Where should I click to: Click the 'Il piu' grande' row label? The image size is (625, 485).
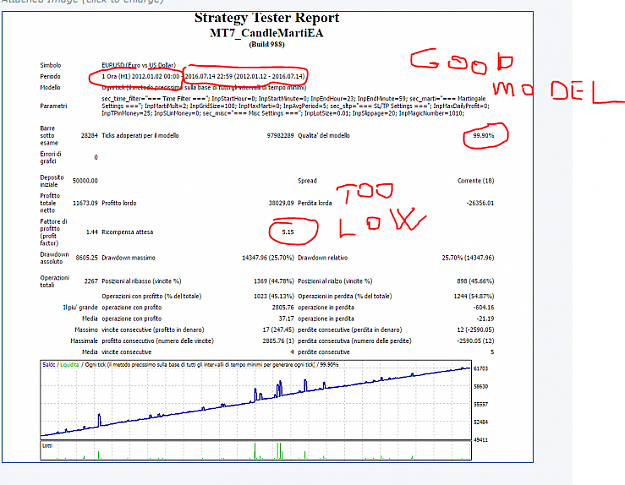(80, 307)
